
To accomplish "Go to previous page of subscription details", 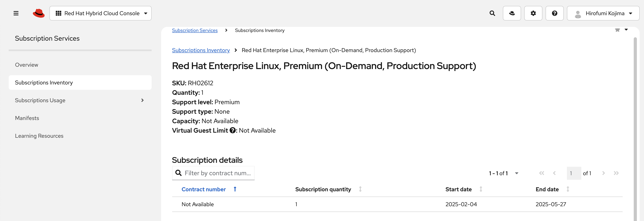I will click(x=554, y=173).
